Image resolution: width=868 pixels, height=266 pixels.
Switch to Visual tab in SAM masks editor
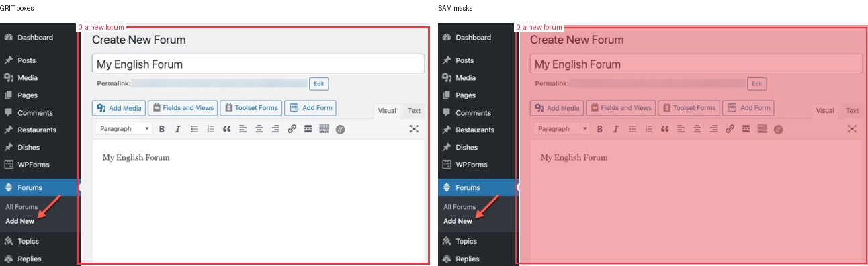point(825,111)
